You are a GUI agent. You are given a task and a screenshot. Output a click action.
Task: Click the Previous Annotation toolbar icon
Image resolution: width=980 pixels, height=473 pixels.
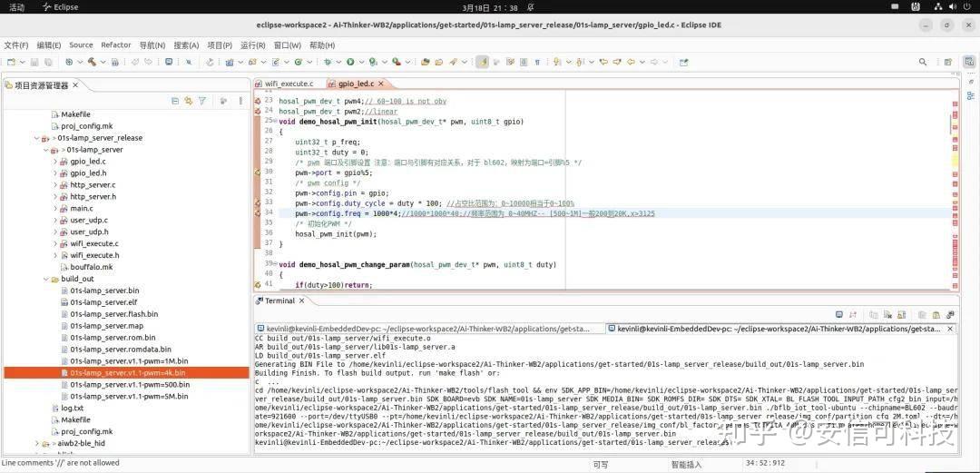pos(580,62)
